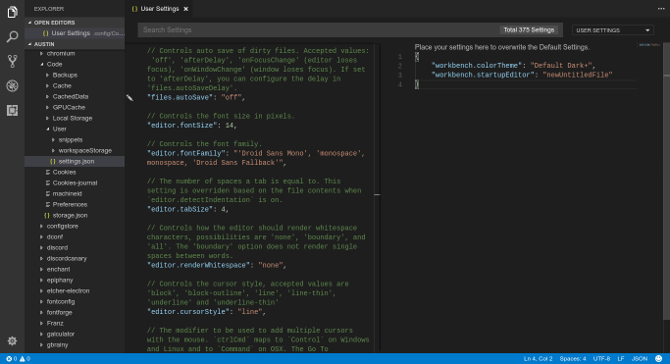Image resolution: width=670 pixels, height=364 pixels.
Task: Open the USER SETTINGS scope dropdown
Action: point(613,30)
